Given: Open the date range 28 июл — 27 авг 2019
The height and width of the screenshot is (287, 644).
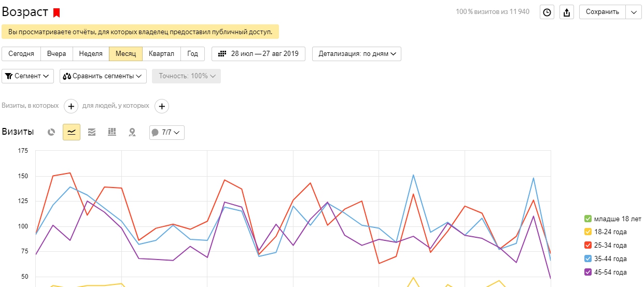Looking at the screenshot, I should [258, 54].
